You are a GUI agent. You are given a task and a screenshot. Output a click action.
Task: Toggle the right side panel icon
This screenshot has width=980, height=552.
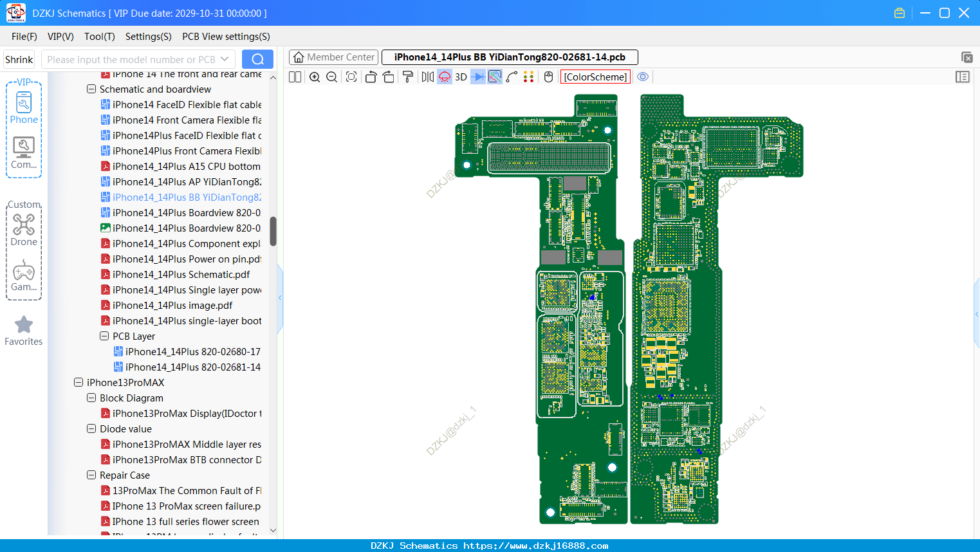[963, 77]
